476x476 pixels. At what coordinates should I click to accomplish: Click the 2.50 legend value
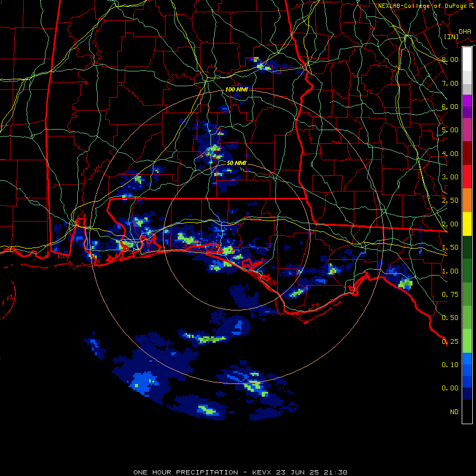click(450, 200)
